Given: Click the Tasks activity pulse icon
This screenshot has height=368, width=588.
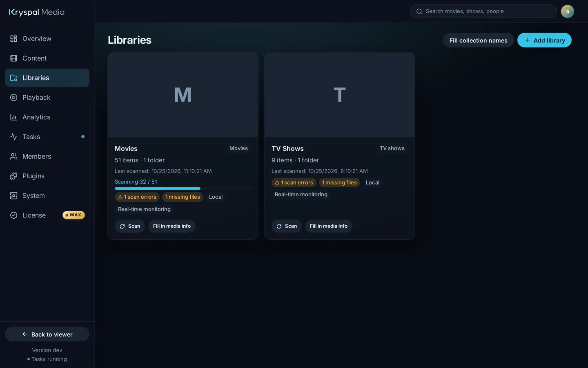Looking at the screenshot, I should (x=13, y=137).
